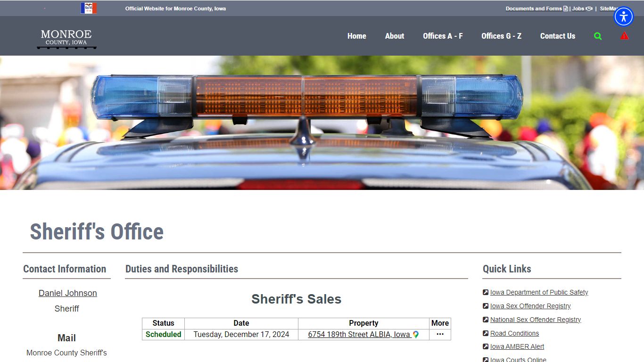Open the Contact Us menu item
The height and width of the screenshot is (362, 644).
pyautogui.click(x=557, y=36)
